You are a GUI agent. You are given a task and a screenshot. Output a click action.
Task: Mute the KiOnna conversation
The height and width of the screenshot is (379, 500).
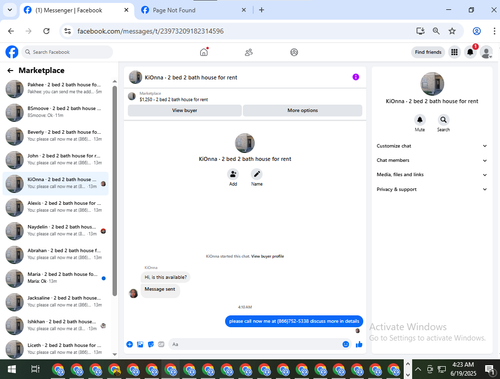pos(420,119)
